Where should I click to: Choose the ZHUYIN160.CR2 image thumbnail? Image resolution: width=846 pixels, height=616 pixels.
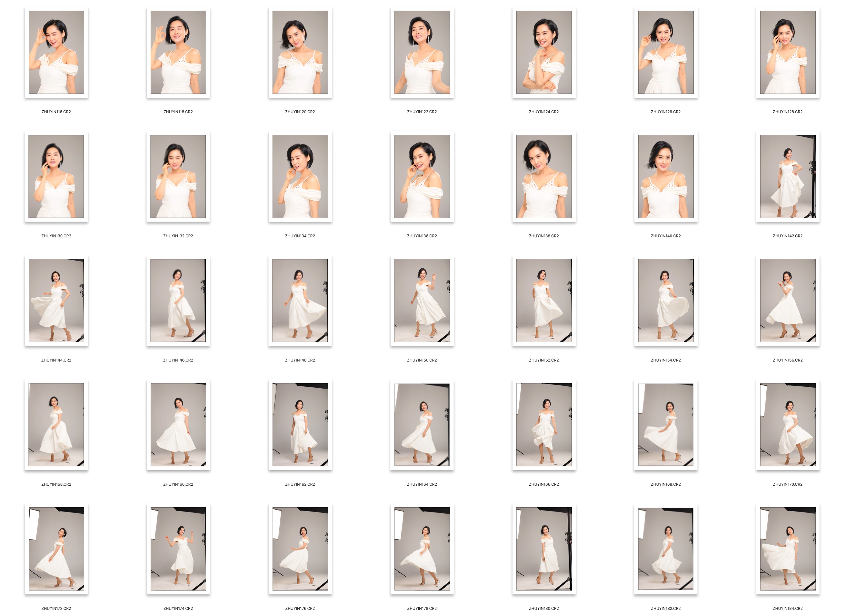178,425
